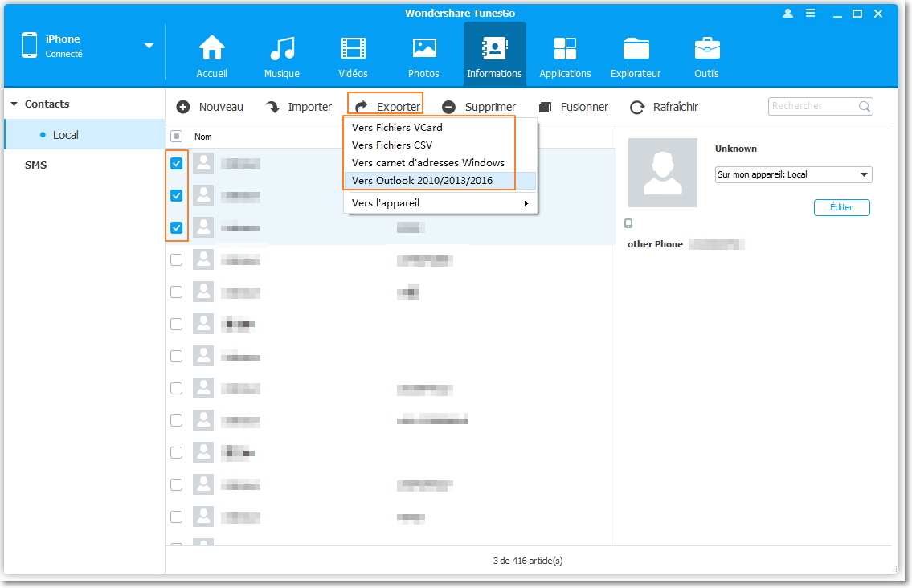Image resolution: width=912 pixels, height=588 pixels.
Task: Click the Importer arrow icon
Action: (x=272, y=107)
